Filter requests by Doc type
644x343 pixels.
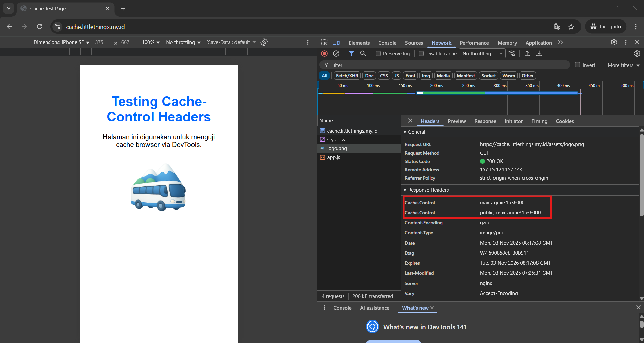pos(369,76)
